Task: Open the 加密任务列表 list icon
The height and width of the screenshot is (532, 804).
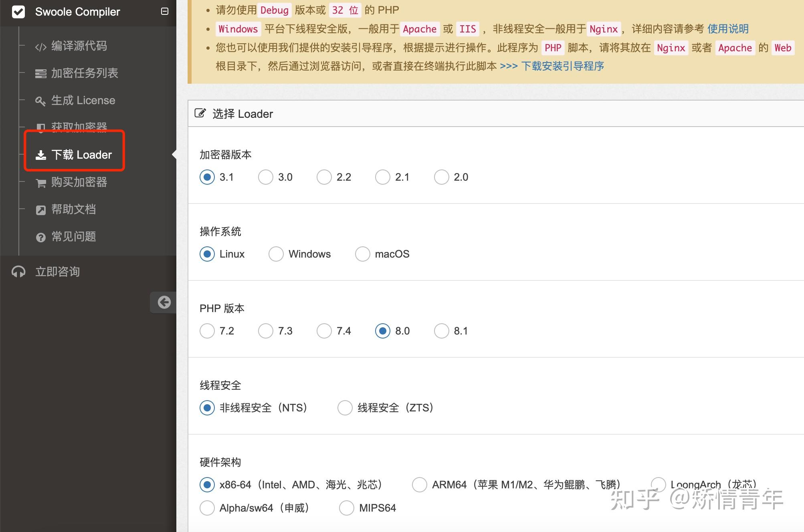Action: [x=40, y=73]
